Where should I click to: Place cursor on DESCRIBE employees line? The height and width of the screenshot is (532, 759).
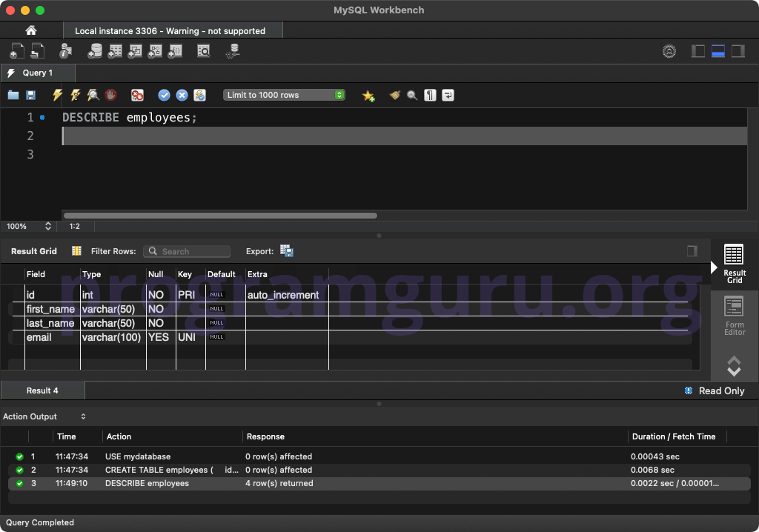pyautogui.click(x=129, y=117)
